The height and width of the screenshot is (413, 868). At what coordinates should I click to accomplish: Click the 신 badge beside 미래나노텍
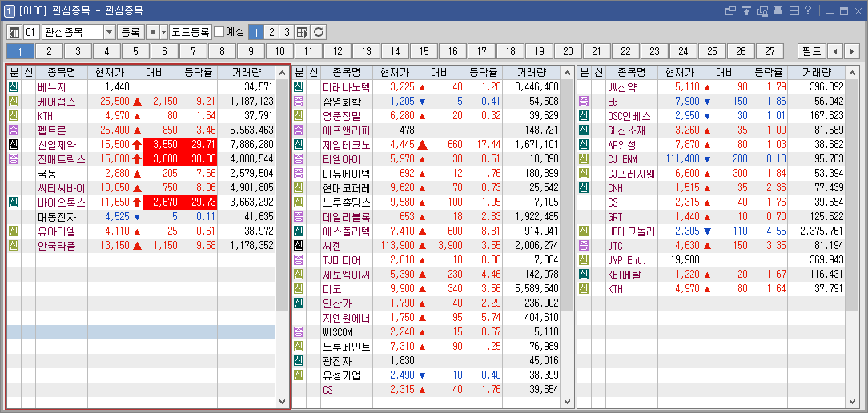coord(299,87)
